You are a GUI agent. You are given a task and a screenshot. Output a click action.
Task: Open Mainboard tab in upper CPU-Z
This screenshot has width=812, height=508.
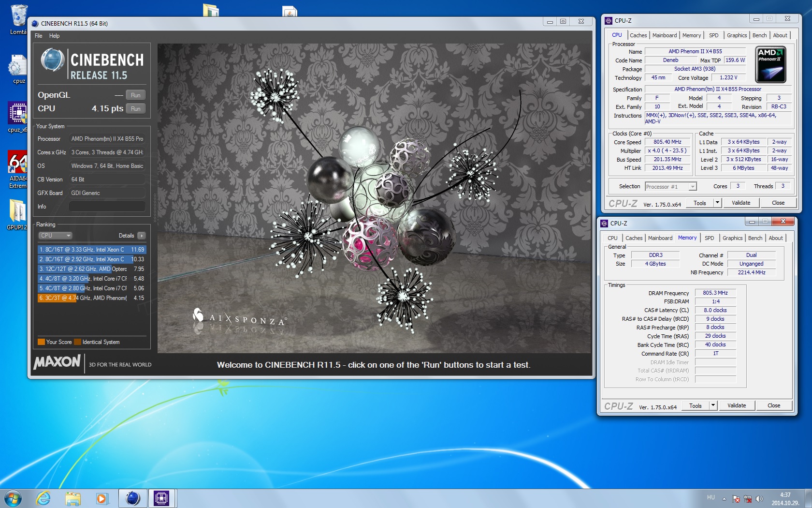(664, 35)
